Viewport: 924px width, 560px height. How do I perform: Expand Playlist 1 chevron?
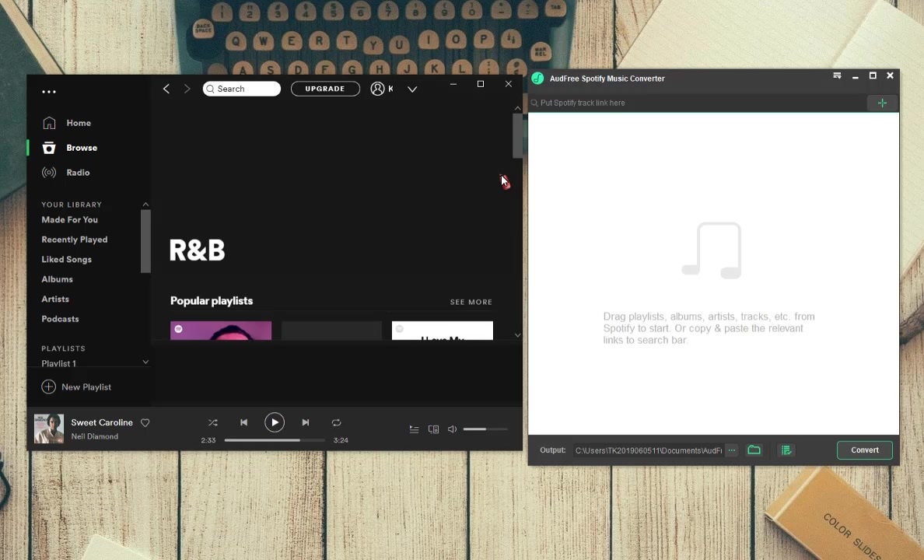pyautogui.click(x=145, y=361)
